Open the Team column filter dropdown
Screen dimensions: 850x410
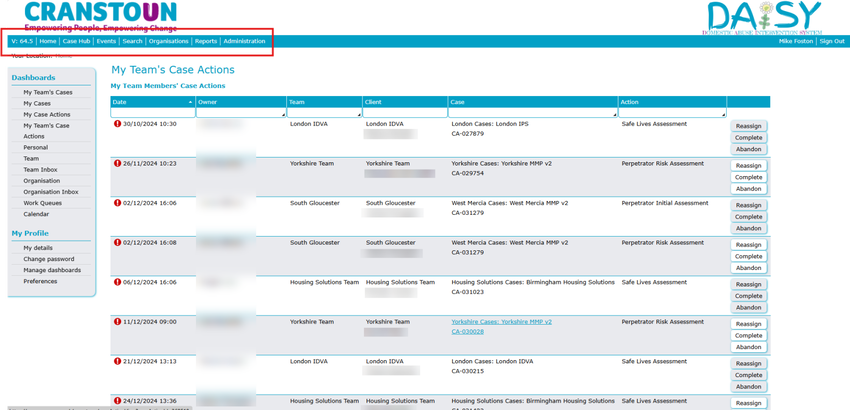tap(359, 115)
